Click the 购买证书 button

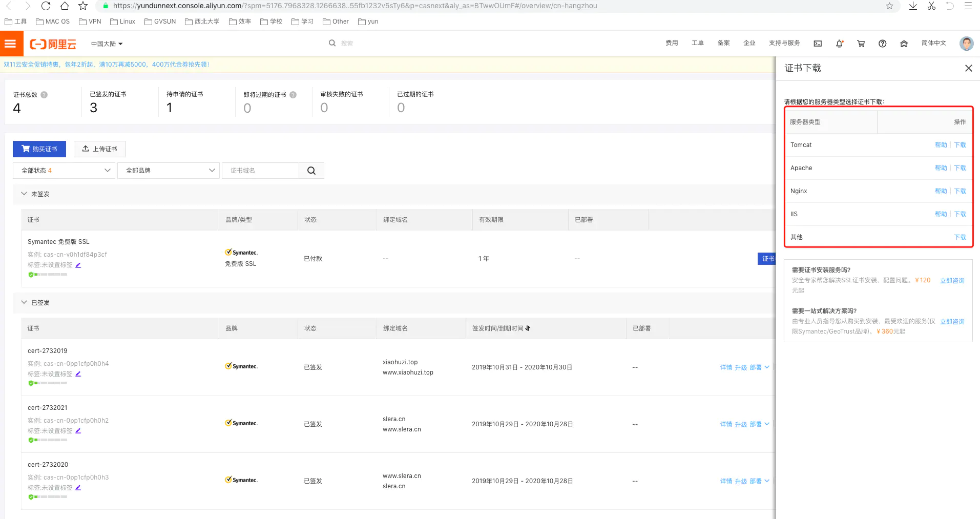pos(39,149)
